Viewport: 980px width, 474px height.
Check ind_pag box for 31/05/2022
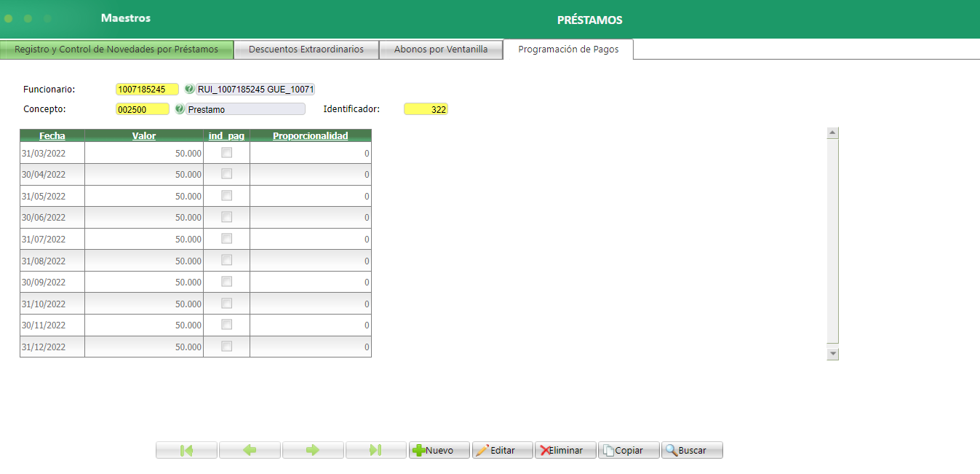(x=227, y=195)
